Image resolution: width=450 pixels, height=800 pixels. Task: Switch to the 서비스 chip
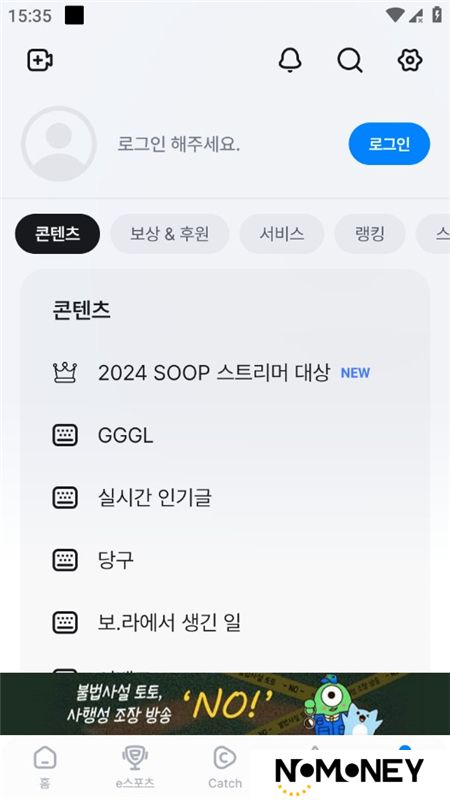tap(282, 234)
